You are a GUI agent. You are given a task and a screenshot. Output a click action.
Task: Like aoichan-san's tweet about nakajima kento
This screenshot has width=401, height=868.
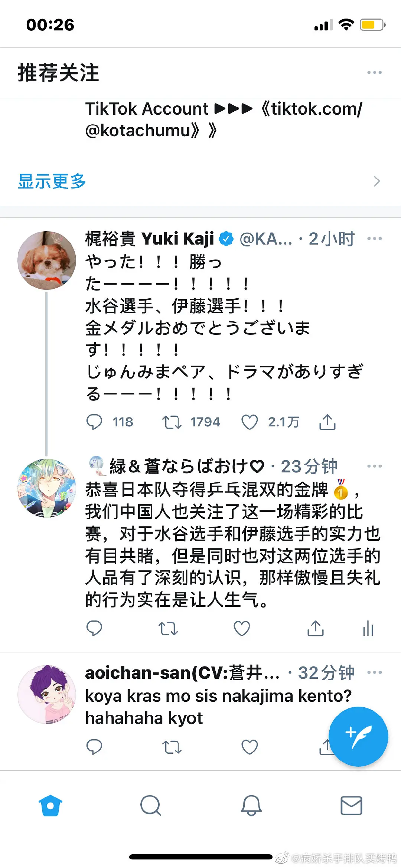250,747
